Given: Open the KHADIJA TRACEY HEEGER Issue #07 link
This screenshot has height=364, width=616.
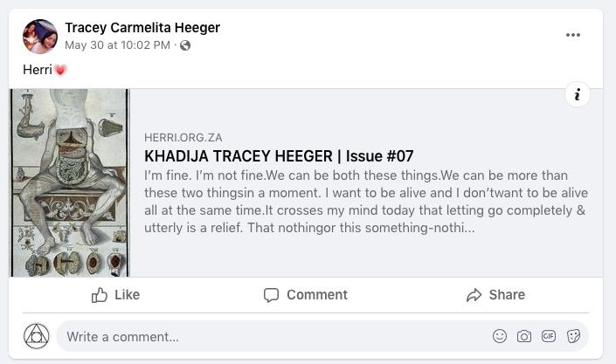Looking at the screenshot, I should coord(279,157).
